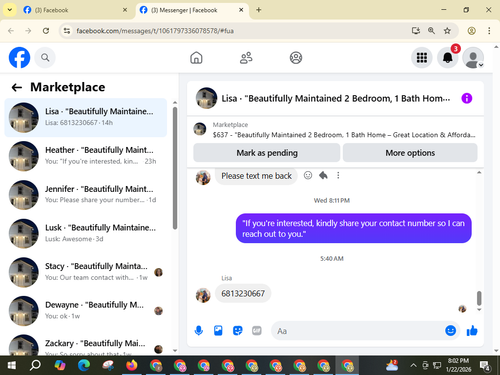Open the zoom magnifier in the address bar

(431, 31)
